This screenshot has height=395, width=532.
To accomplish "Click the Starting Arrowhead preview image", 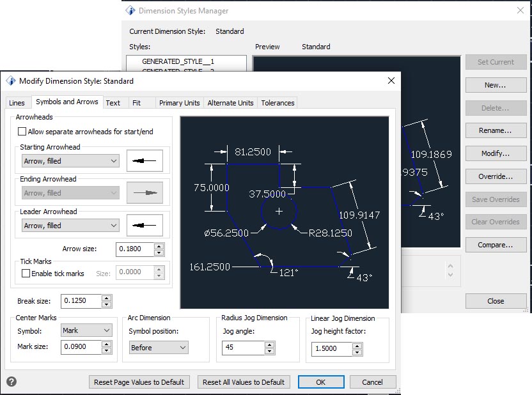I will 145,160.
